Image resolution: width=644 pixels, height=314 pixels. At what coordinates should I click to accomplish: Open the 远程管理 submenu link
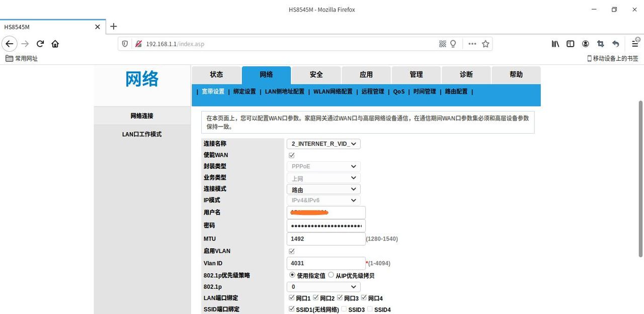[373, 91]
